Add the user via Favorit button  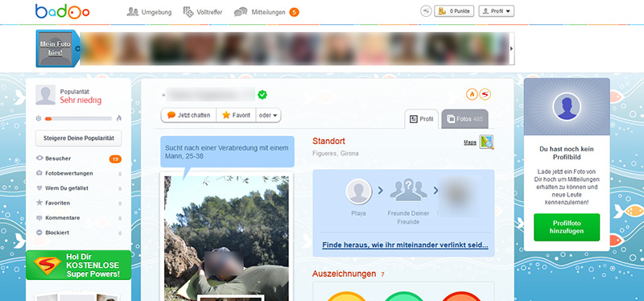pyautogui.click(x=236, y=115)
